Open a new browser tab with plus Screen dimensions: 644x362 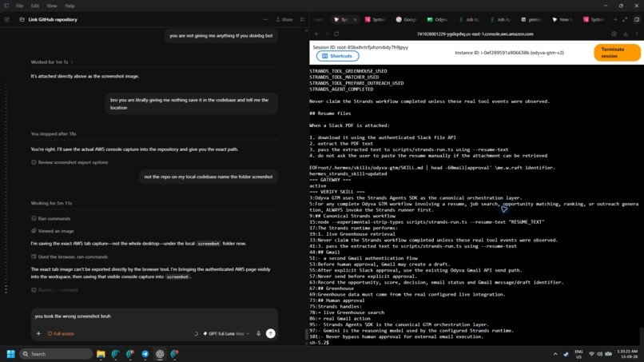point(615,19)
